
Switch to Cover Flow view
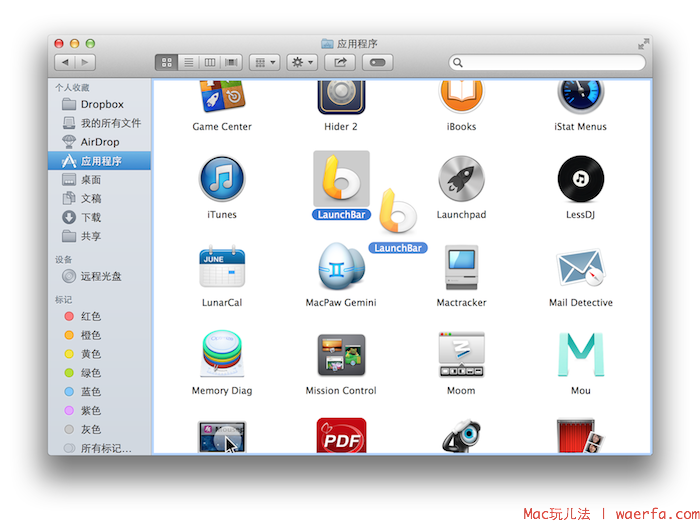[x=231, y=62]
